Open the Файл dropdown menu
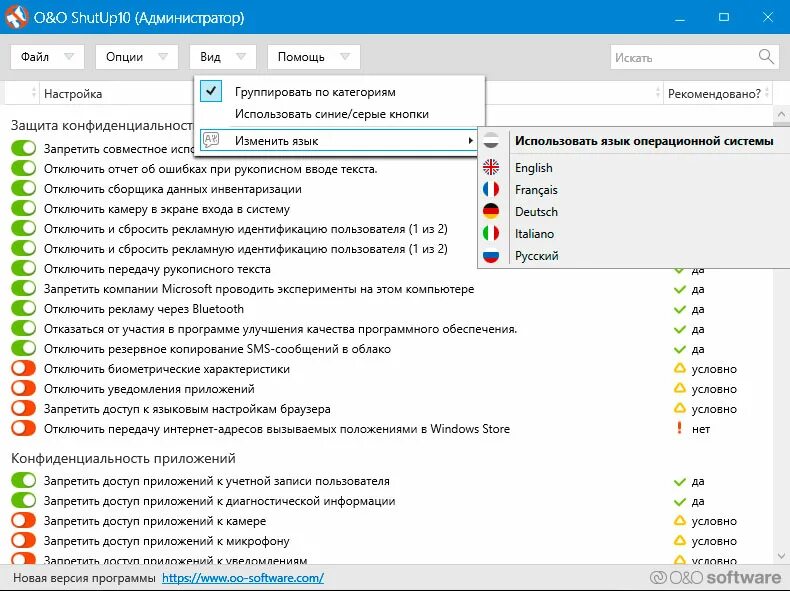The width and height of the screenshot is (790, 591). [x=47, y=56]
